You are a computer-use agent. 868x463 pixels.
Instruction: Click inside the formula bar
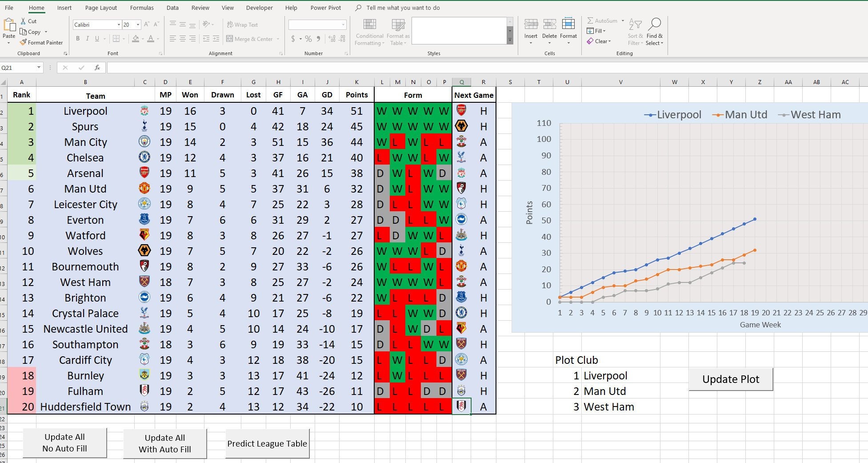click(487, 68)
